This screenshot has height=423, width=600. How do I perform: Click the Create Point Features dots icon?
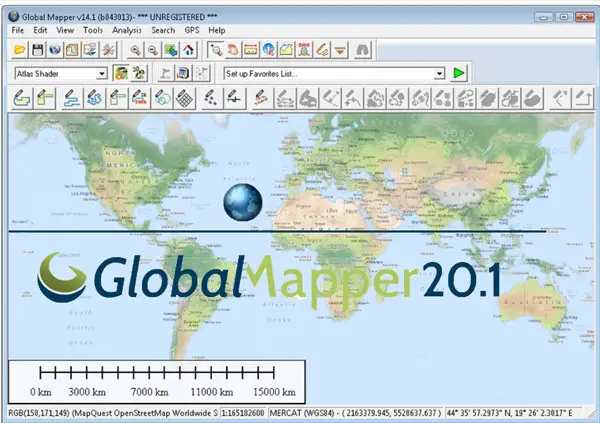(x=212, y=98)
